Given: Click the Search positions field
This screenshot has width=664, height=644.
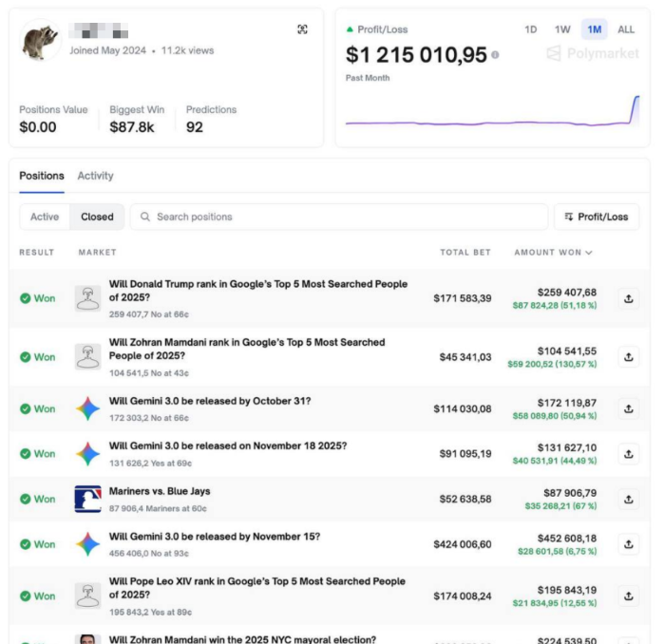Looking at the screenshot, I should pyautogui.click(x=339, y=217).
